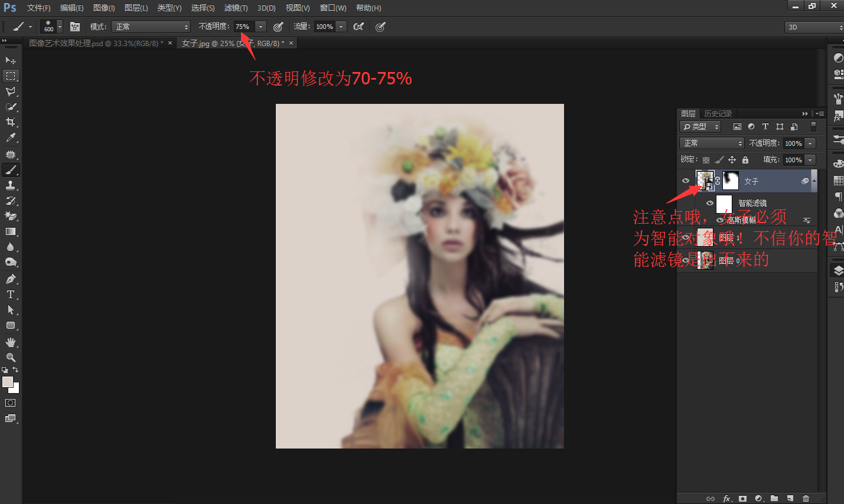
Task: Toggle visibility of the 女子 layer
Action: pos(686,181)
